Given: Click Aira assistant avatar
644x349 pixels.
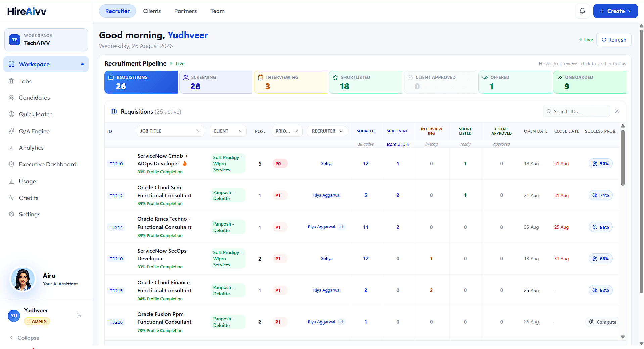Looking at the screenshot, I should pyautogui.click(x=23, y=279).
